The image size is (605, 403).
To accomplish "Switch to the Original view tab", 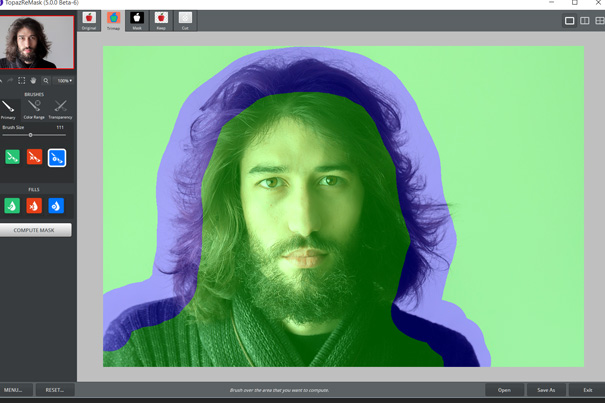I will pyautogui.click(x=89, y=21).
